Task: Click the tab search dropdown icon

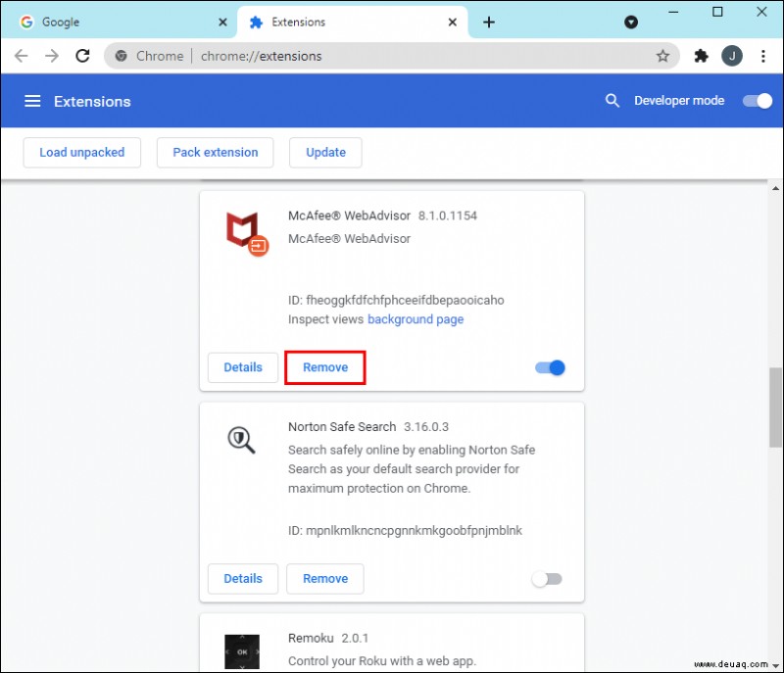Action: [x=631, y=22]
